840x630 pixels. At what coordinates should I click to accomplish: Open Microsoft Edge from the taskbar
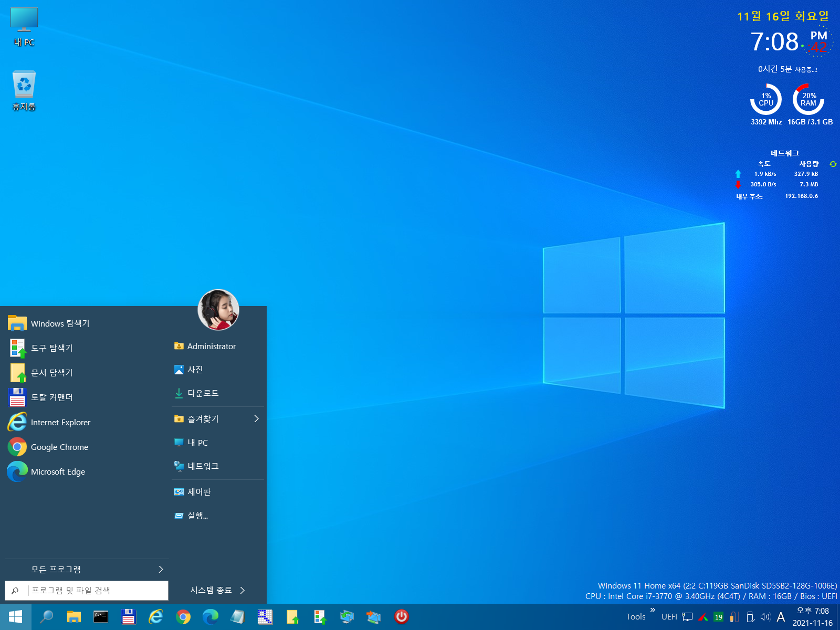[211, 617]
